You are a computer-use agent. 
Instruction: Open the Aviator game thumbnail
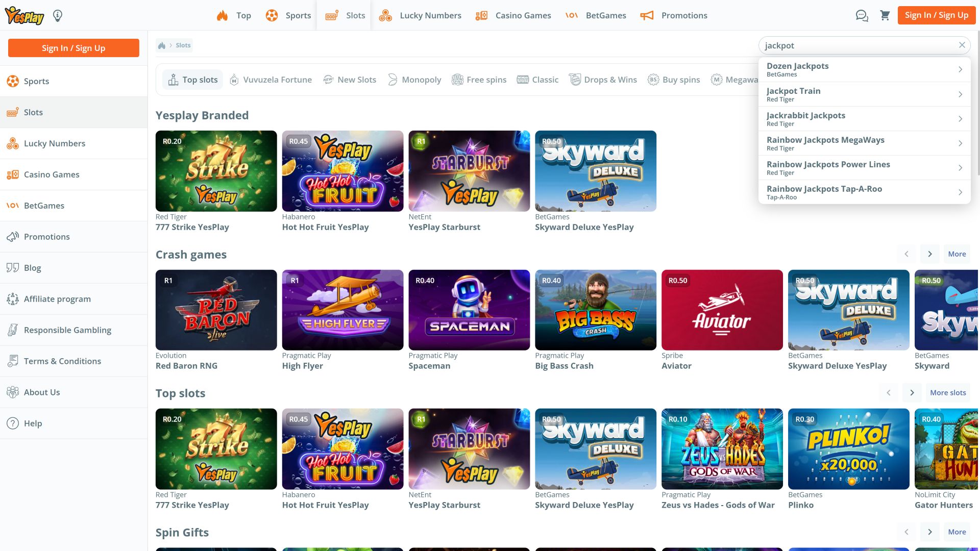click(722, 310)
